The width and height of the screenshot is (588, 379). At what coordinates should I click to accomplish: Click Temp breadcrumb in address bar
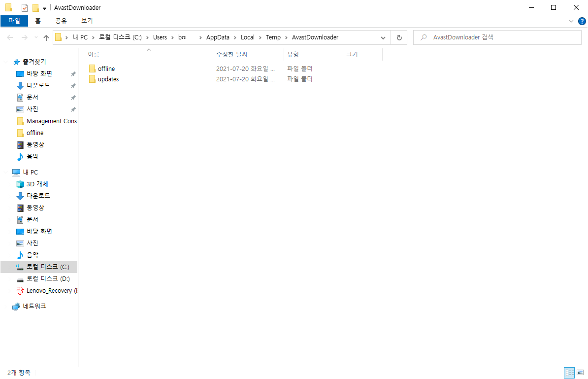[273, 37]
